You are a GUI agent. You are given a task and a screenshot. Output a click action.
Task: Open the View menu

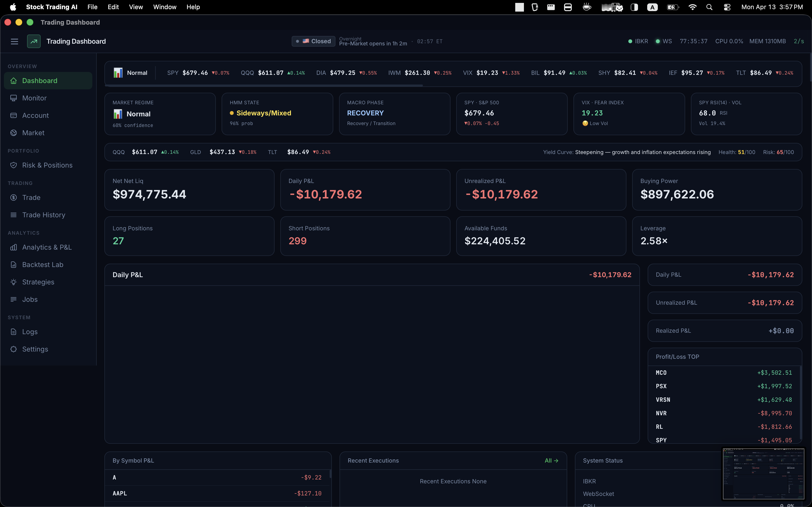pos(136,7)
